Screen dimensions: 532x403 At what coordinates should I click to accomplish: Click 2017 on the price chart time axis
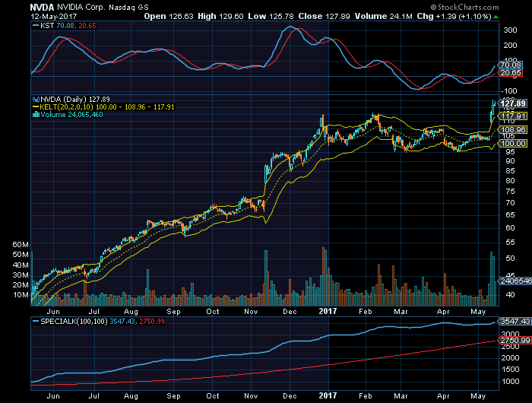(328, 311)
